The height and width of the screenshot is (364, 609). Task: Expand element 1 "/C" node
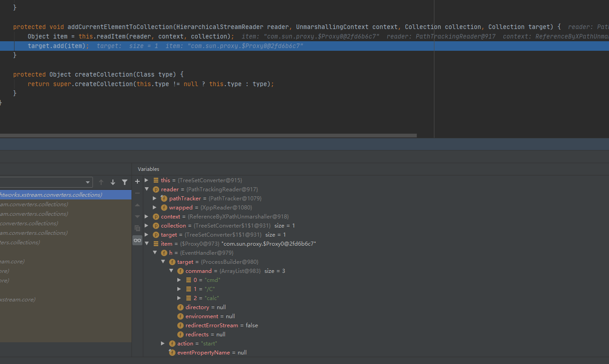coord(179,289)
